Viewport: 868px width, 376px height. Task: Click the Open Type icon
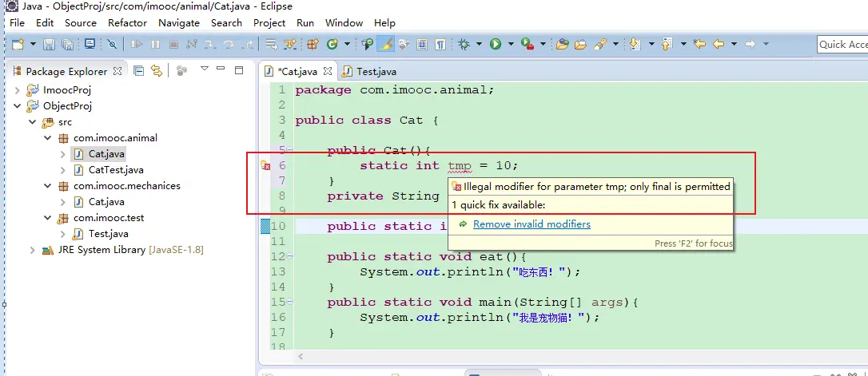click(562, 45)
